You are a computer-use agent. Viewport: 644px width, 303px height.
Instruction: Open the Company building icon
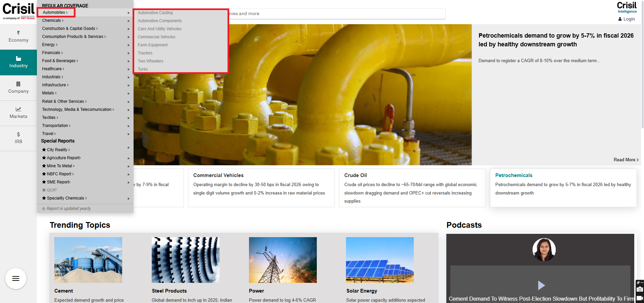[18, 84]
